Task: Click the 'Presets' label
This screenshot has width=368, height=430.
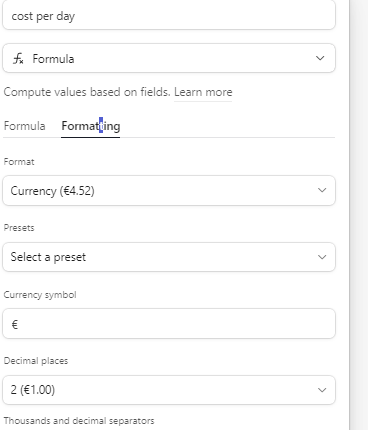Action: (x=19, y=228)
